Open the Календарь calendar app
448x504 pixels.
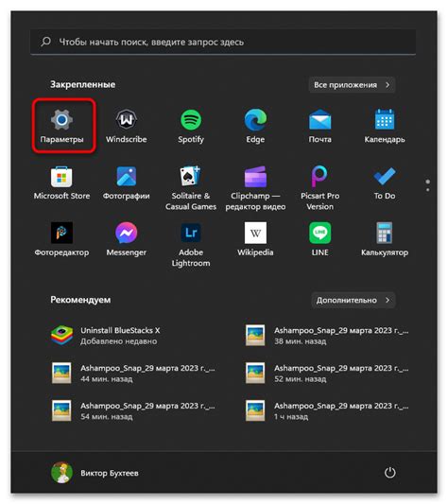[385, 119]
